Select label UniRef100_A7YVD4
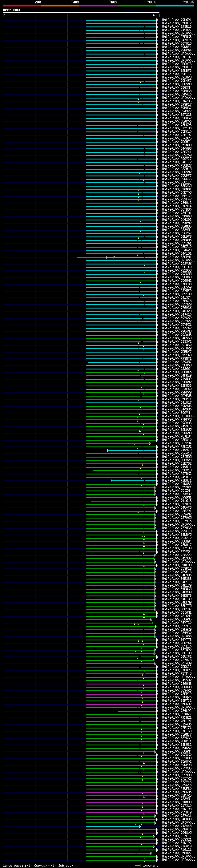This screenshot has height=868, width=197. [176, 551]
